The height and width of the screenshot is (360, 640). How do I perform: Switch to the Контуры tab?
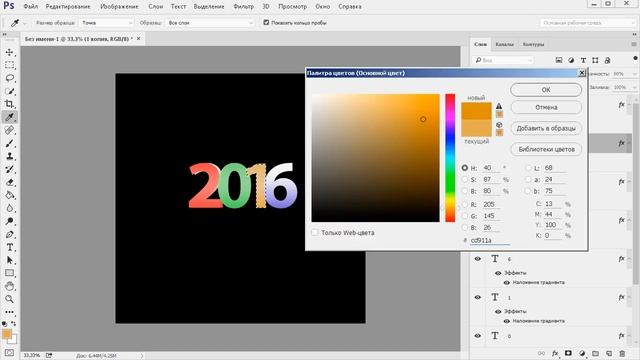(533, 44)
